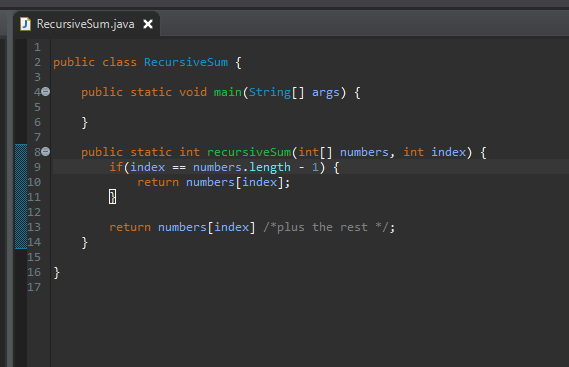Click the closing brace on line 14

85,242
